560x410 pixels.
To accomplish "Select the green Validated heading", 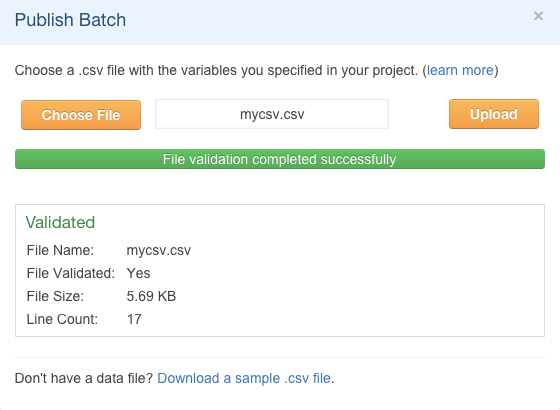I will click(x=60, y=222).
